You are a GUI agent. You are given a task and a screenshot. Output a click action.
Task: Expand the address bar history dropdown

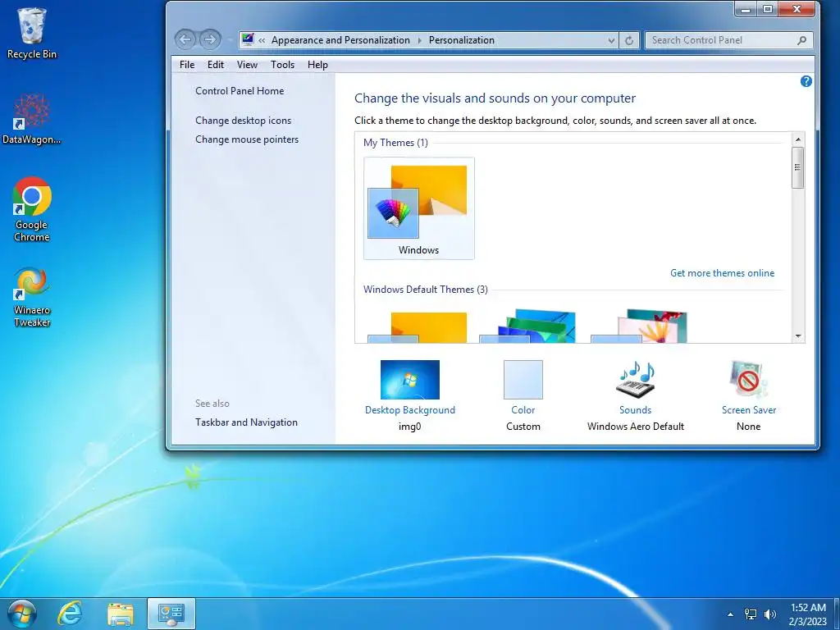click(x=611, y=40)
